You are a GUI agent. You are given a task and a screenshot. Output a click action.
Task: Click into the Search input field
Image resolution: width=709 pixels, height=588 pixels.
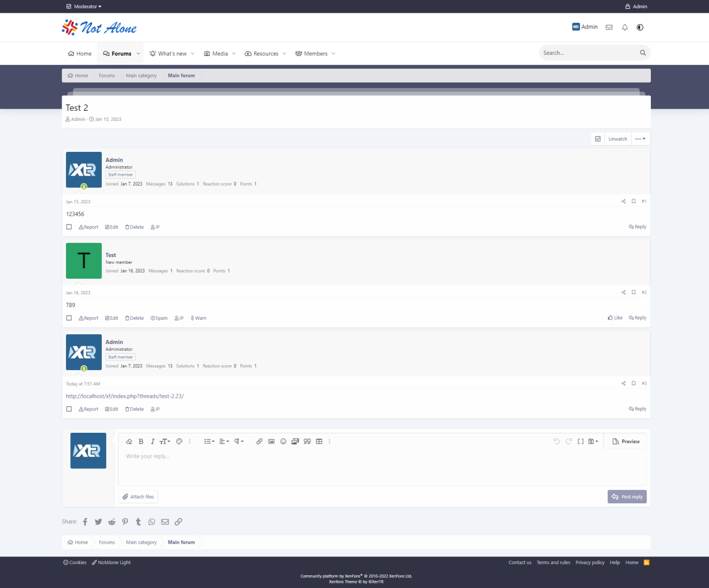click(x=587, y=53)
